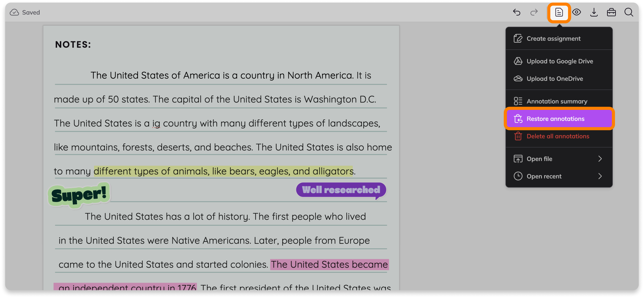Open the toolbox briefcase icon
This screenshot has height=298, width=644.
[x=611, y=12]
